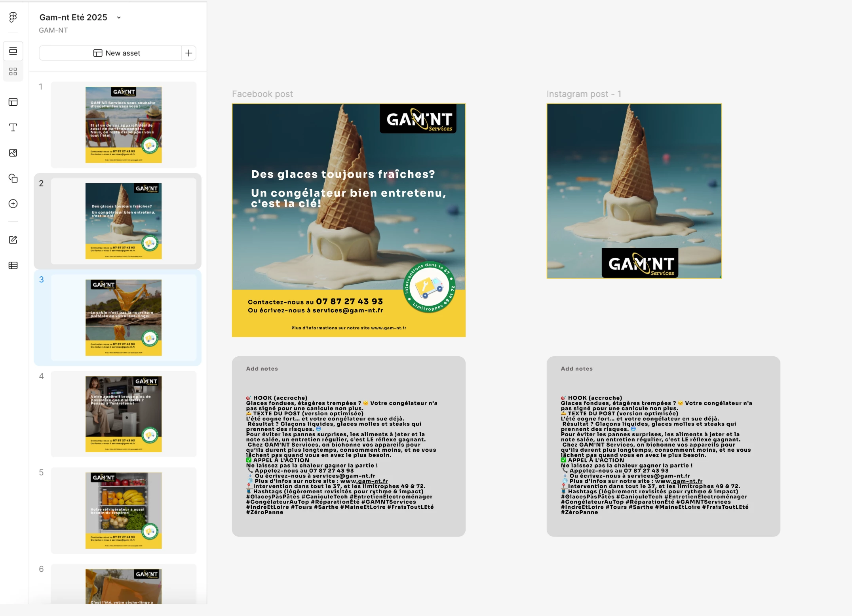
Task: Switch to grid view of assets
Action: 13,71
